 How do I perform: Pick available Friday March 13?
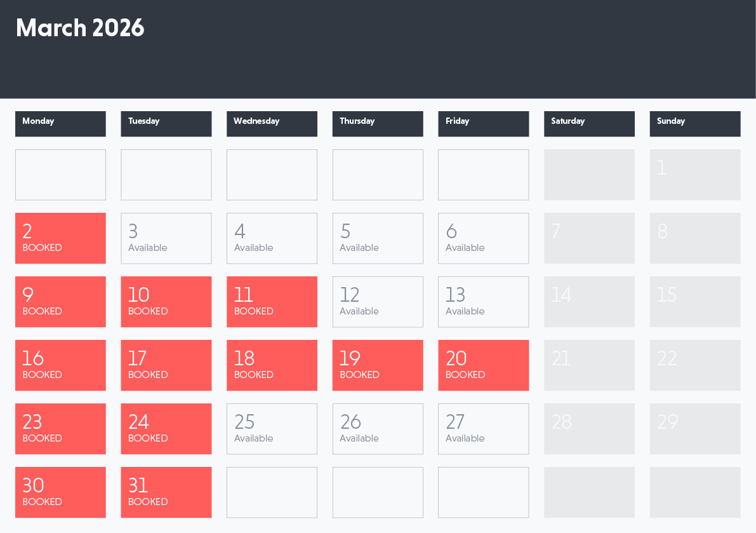click(483, 302)
